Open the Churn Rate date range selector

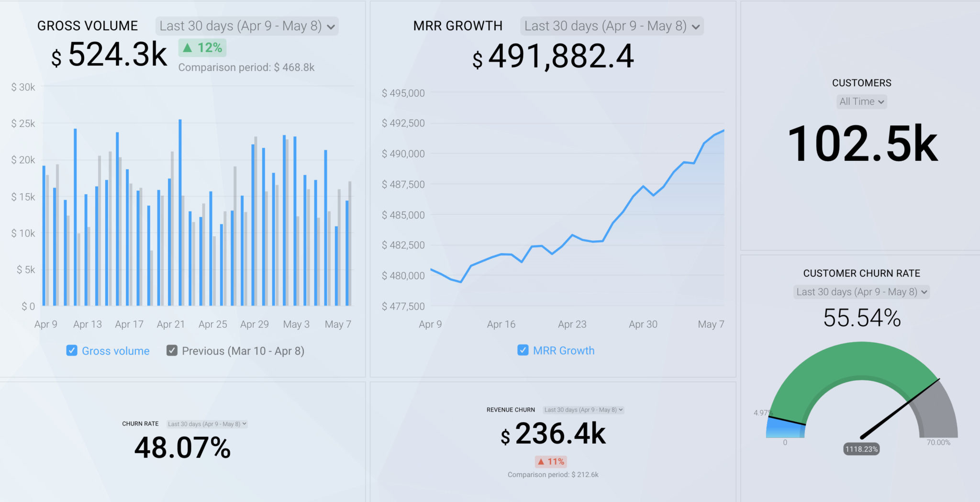click(207, 424)
